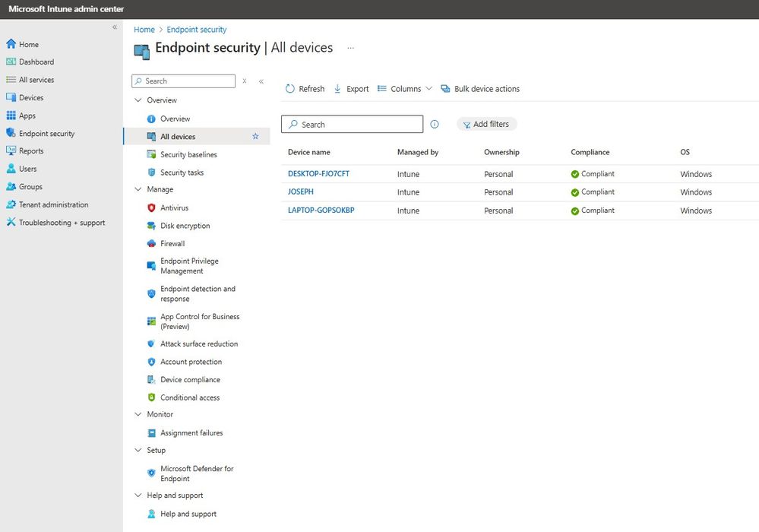Sort by Managed by column header

click(x=418, y=152)
